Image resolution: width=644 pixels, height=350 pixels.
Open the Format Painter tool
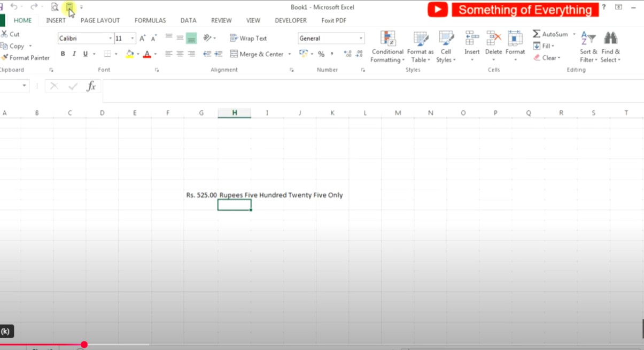pyautogui.click(x=26, y=57)
